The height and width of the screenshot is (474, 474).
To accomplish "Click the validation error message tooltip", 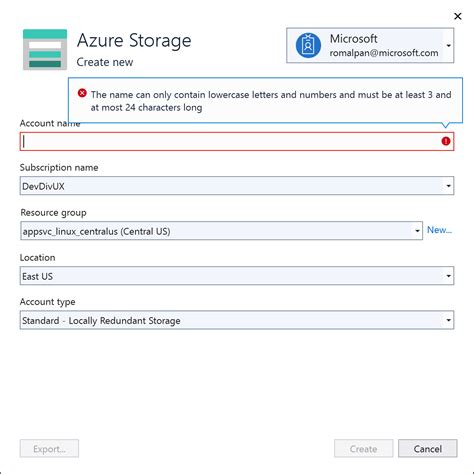I will 265,100.
